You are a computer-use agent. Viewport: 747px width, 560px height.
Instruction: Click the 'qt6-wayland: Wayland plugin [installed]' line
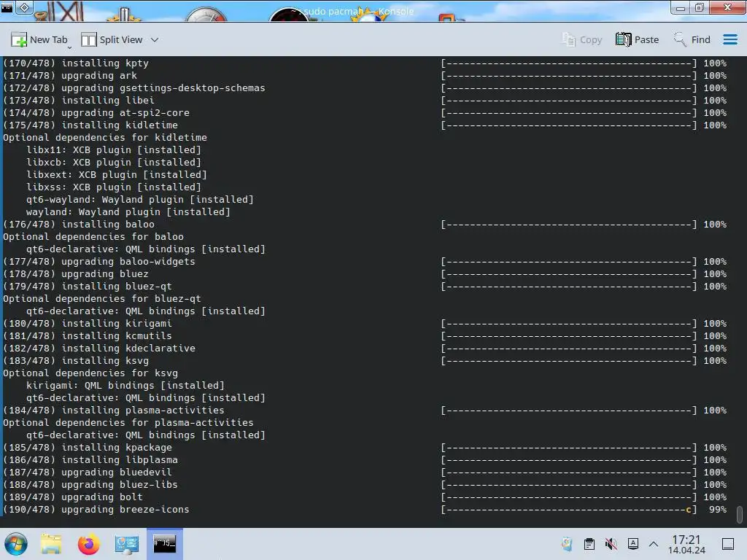tap(139, 199)
